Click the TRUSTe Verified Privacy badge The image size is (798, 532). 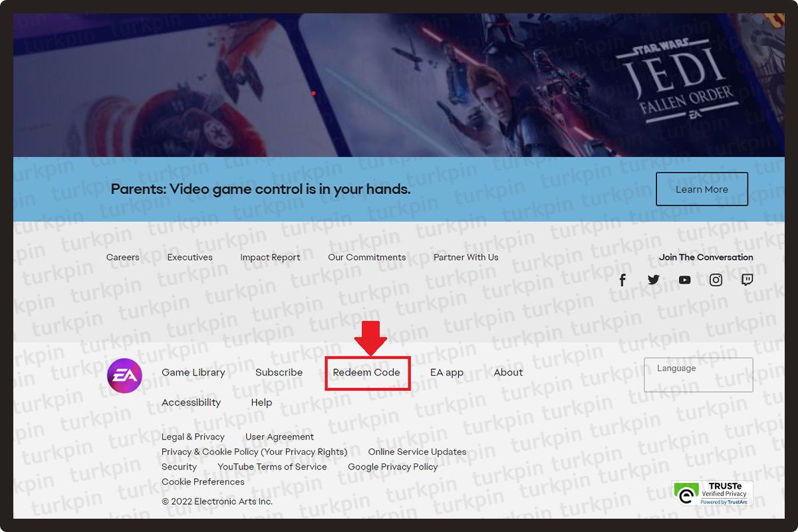tap(712, 493)
